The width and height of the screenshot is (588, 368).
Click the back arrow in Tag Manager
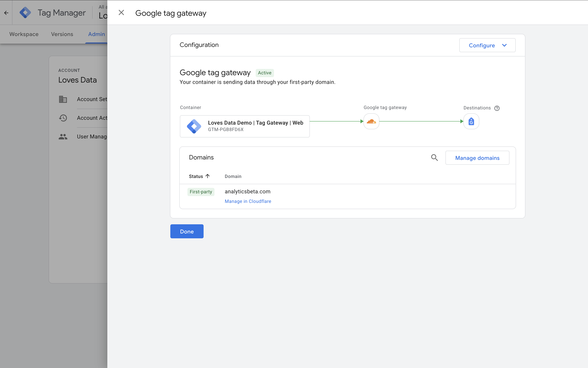tap(6, 13)
